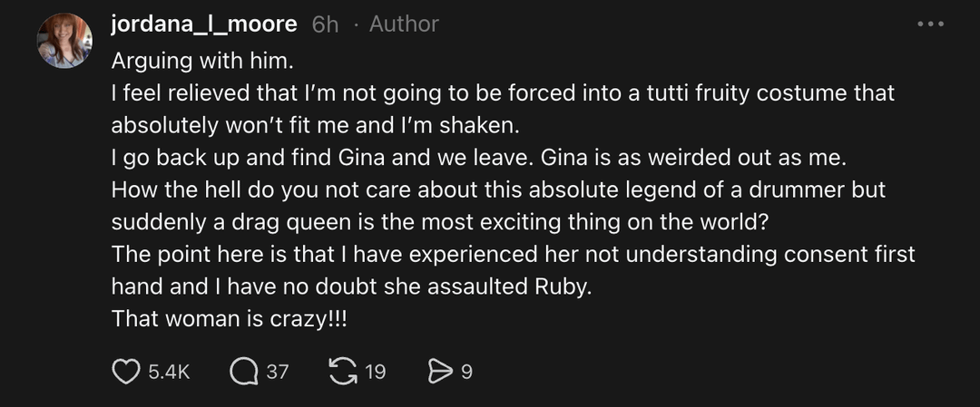The height and width of the screenshot is (407, 980).
Task: Click the 6h post timestamp
Action: (x=325, y=24)
